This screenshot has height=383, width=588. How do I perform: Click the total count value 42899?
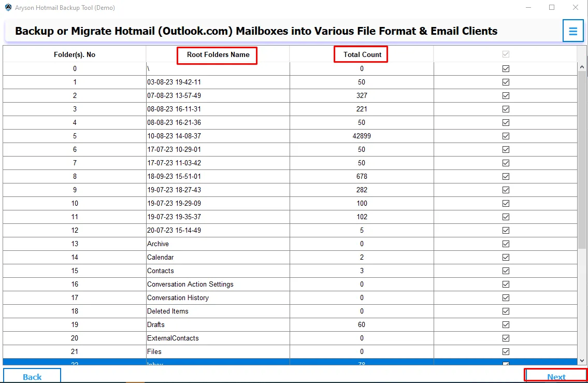[362, 136]
